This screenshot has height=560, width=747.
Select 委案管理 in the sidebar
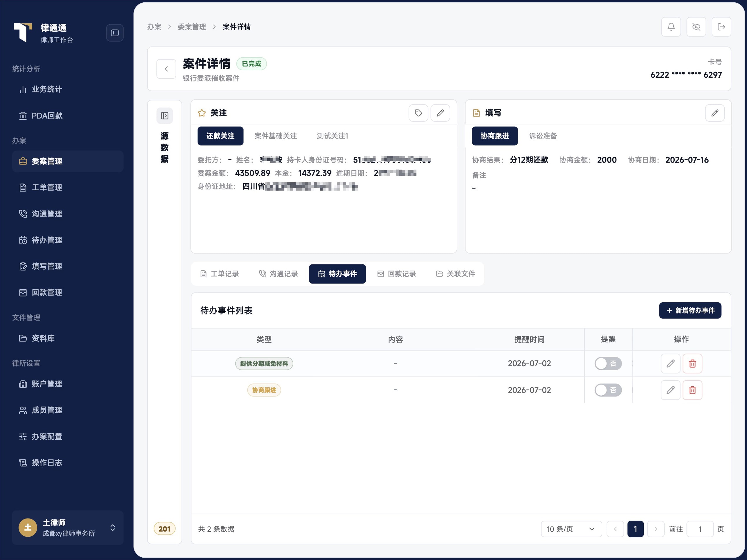click(68, 161)
